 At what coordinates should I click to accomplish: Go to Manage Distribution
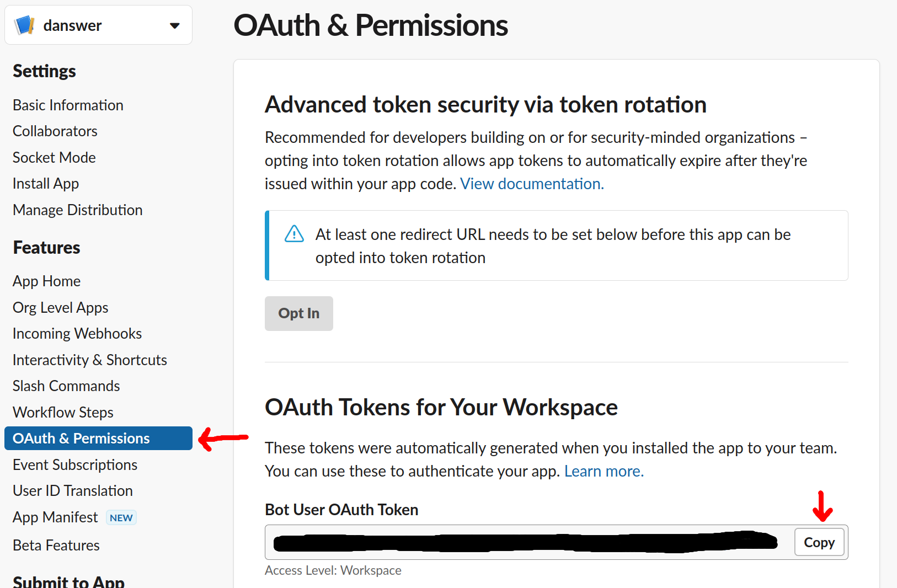[x=77, y=210]
